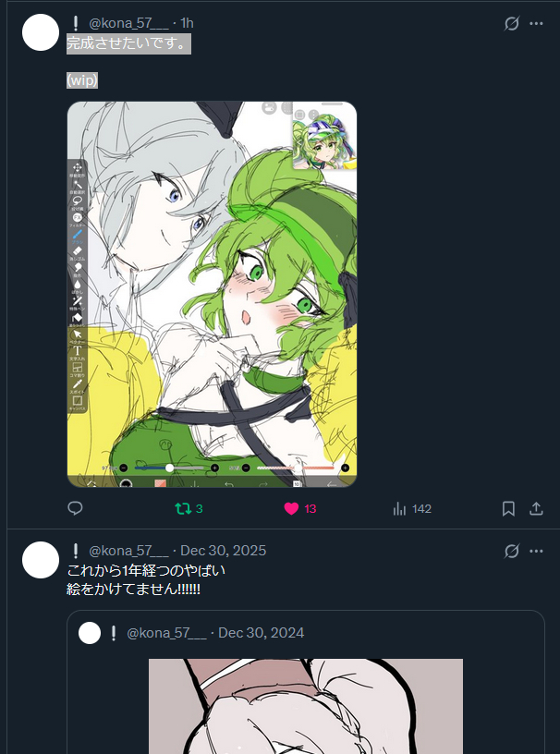Repost the wip drawing tweet
Screen dimensions: 560x754
pos(183,508)
